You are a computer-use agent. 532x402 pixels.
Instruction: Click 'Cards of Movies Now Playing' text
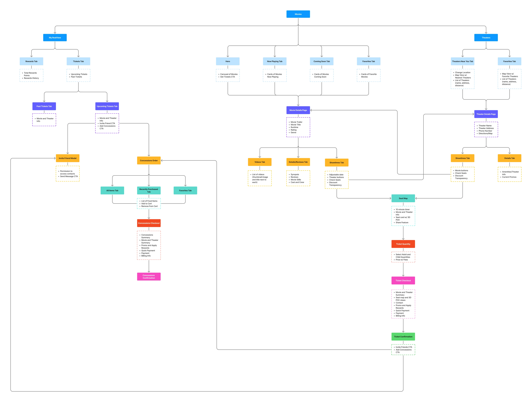click(x=274, y=76)
